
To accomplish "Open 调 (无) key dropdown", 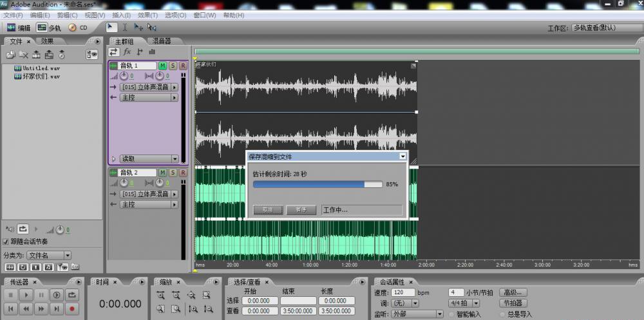I will pos(404,303).
